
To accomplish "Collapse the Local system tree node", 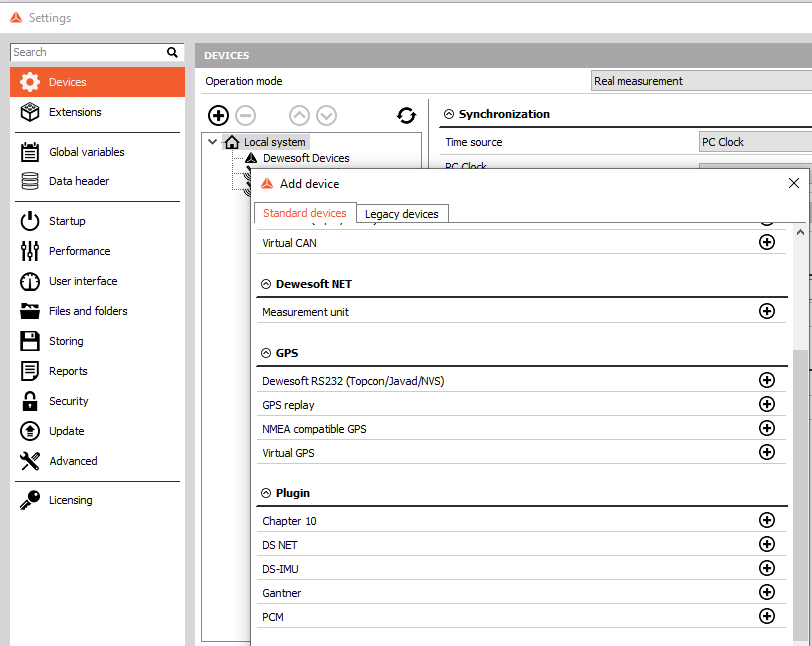I will point(212,142).
